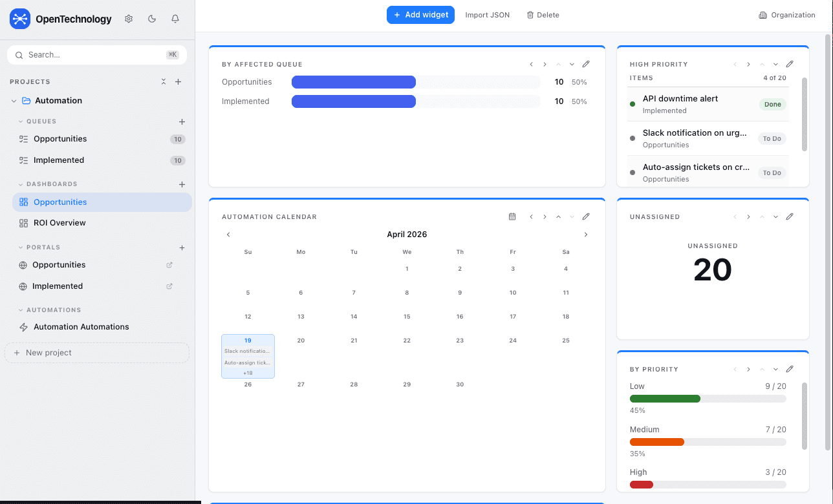Collapse the Automations section
The image size is (833, 504).
[21, 310]
